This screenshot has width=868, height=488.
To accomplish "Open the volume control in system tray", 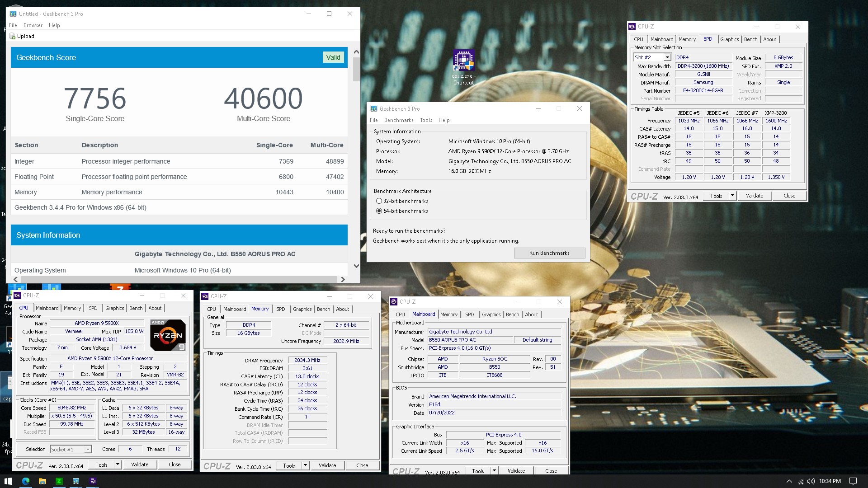I will pyautogui.click(x=811, y=481).
